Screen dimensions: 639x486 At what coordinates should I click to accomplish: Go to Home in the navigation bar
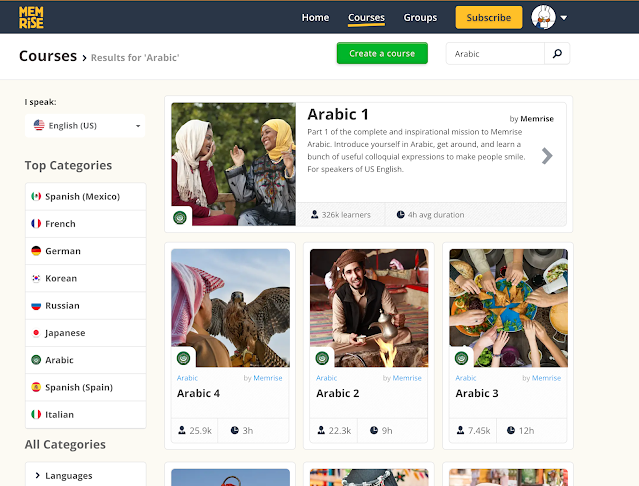[315, 18]
